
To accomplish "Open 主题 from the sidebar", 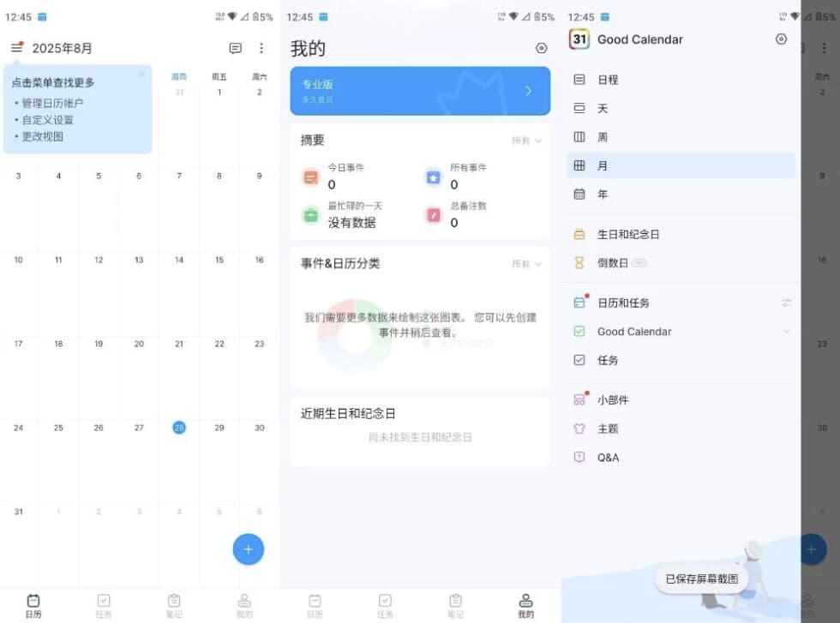I will (x=608, y=428).
